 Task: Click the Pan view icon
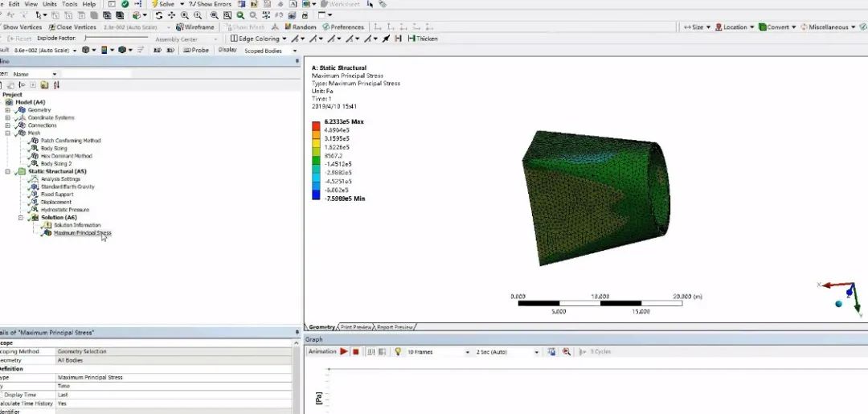[x=173, y=15]
